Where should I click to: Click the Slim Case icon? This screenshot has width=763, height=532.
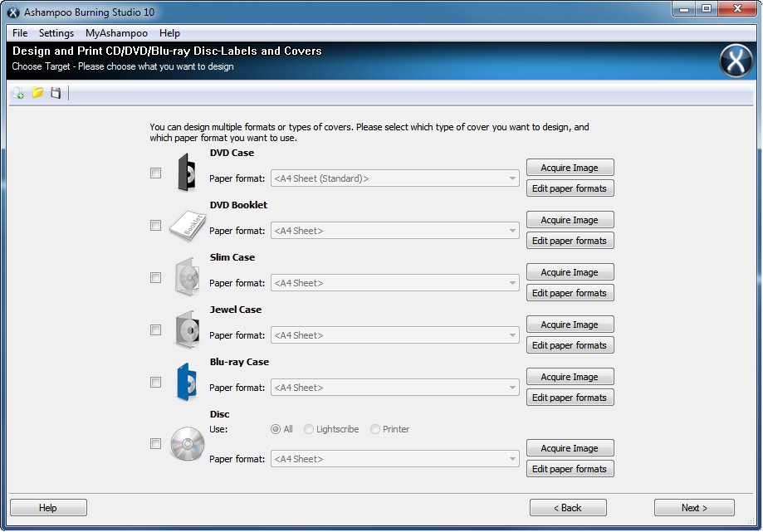[186, 277]
